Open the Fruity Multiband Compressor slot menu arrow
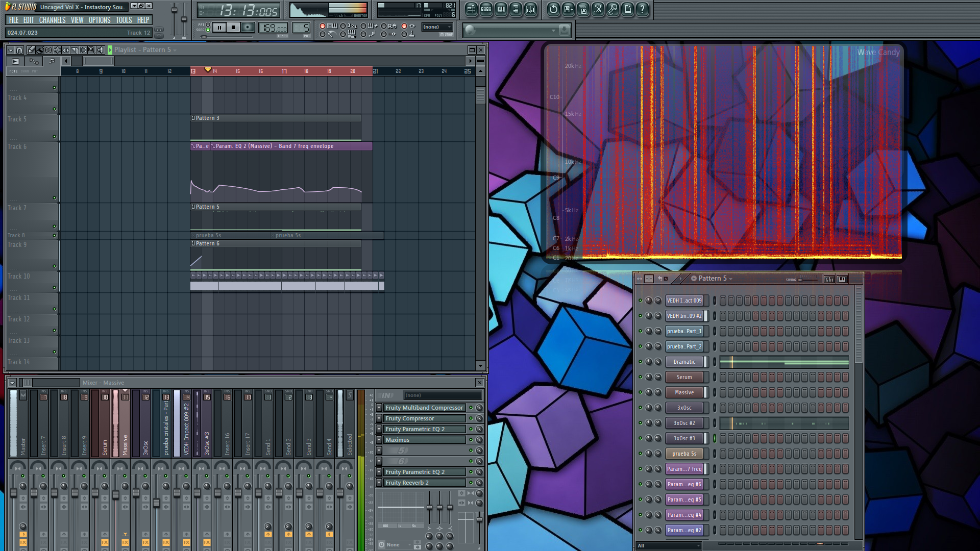The height and width of the screenshot is (551, 980). point(379,408)
